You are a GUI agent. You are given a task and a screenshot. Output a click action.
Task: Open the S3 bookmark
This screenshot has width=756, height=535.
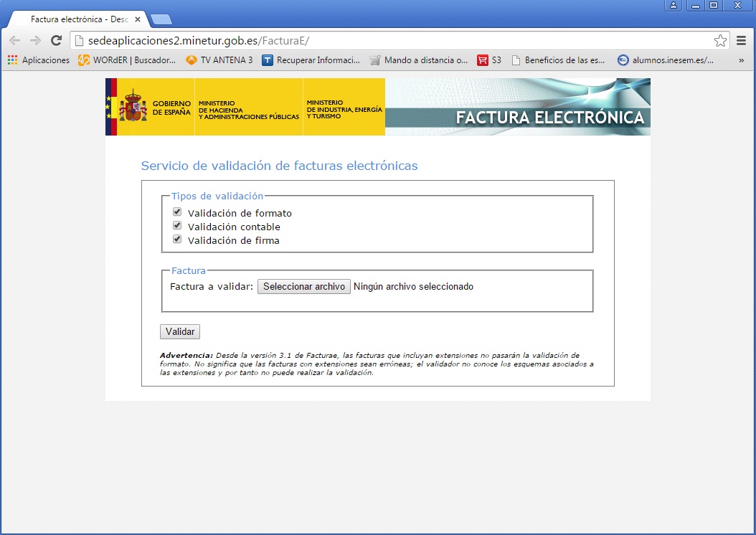tap(490, 60)
